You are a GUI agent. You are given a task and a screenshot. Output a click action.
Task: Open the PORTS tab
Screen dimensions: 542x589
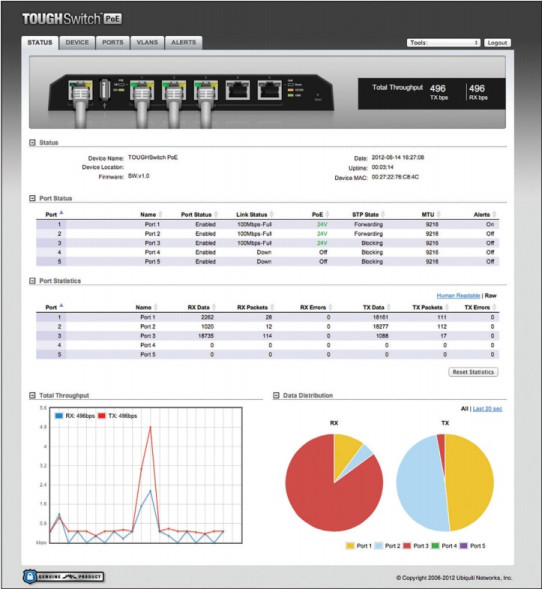[113, 42]
